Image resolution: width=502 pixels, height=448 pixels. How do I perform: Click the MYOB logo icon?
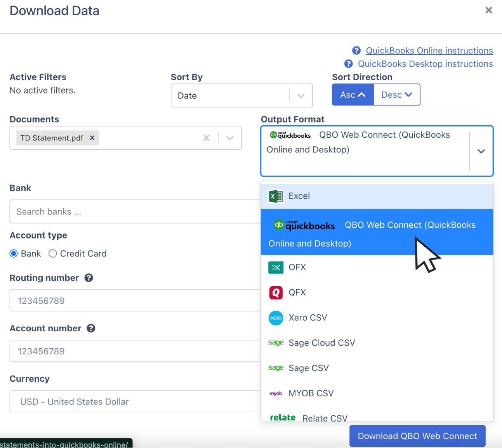pyautogui.click(x=276, y=393)
